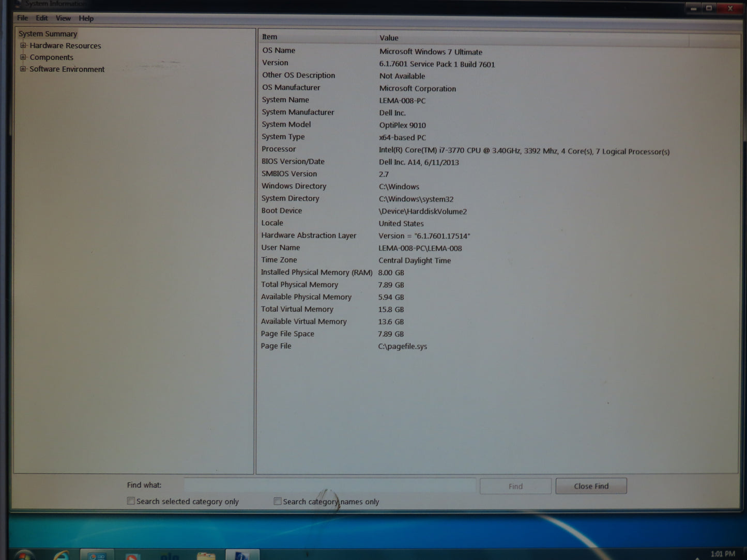The width and height of the screenshot is (747, 560).
Task: Select the Installed Physical Memory (RAM) row
Action: point(316,272)
